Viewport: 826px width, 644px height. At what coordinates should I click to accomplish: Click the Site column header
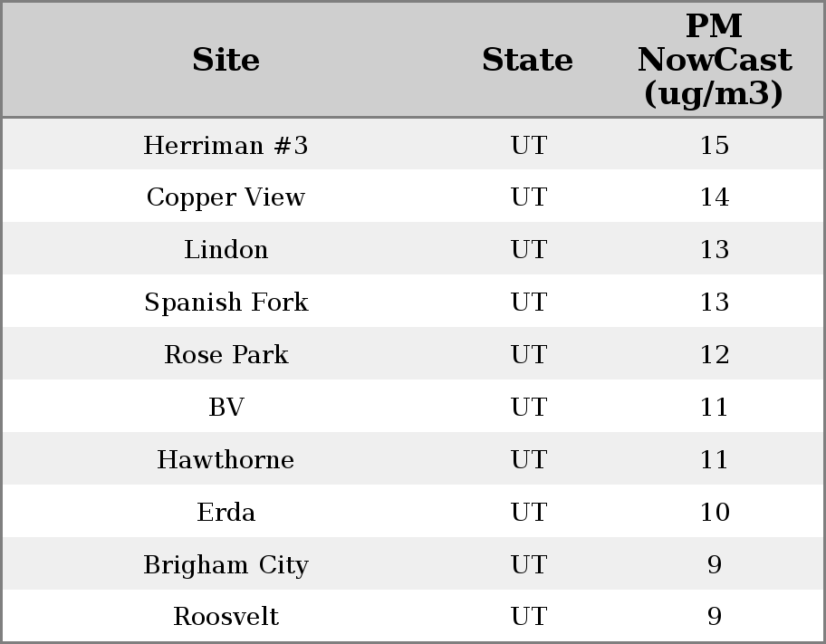coord(226,61)
